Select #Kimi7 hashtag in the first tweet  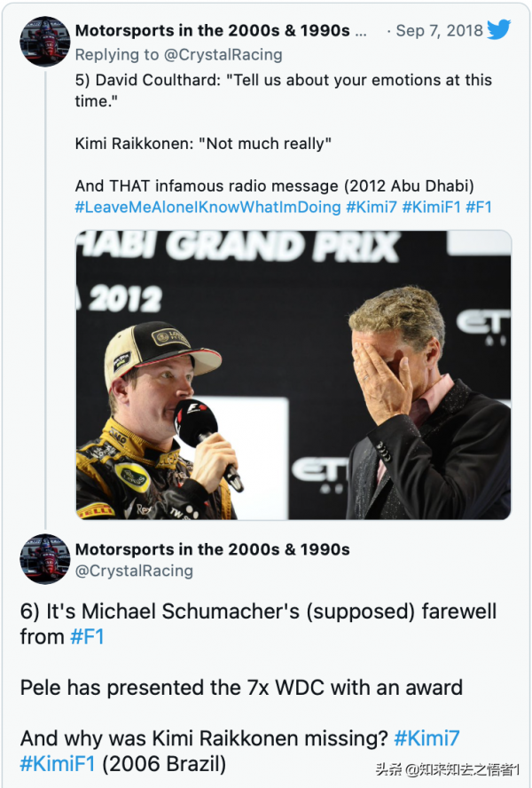coord(372,207)
